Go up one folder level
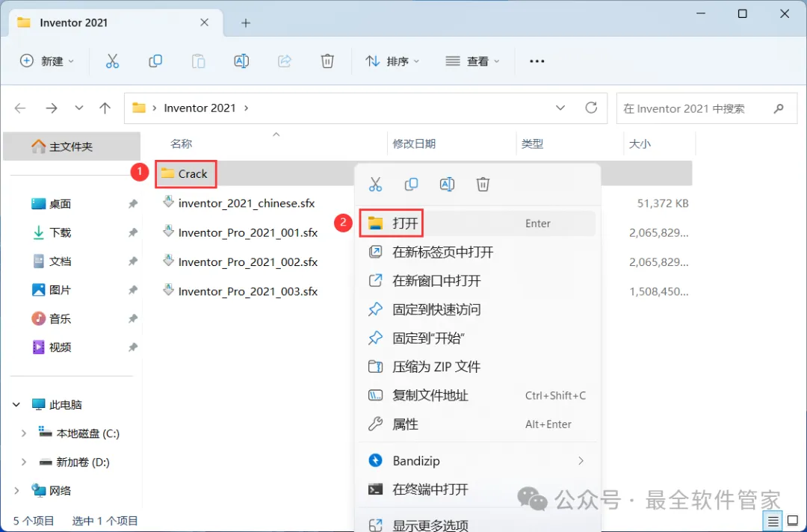The width and height of the screenshot is (807, 532). coord(105,108)
